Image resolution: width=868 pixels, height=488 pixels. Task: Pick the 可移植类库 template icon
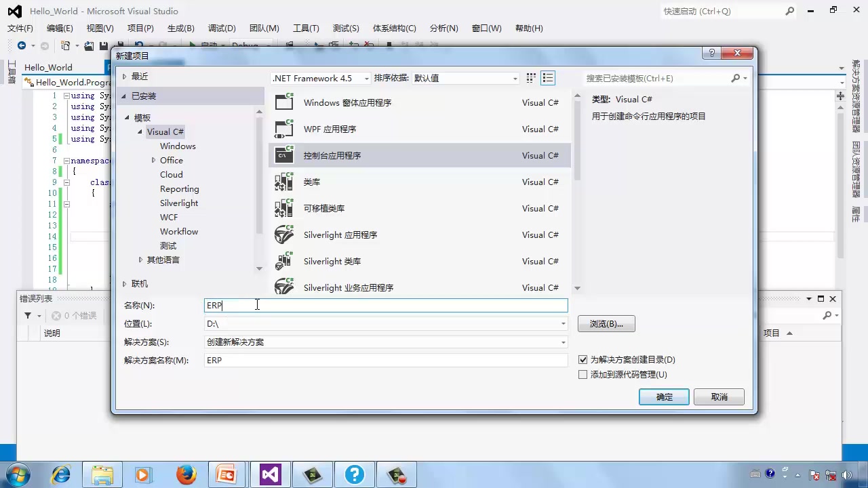(x=284, y=208)
